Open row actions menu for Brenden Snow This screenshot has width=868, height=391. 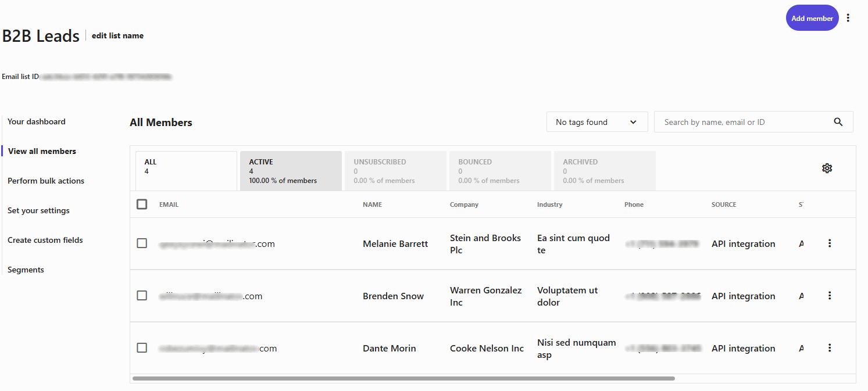coord(830,295)
